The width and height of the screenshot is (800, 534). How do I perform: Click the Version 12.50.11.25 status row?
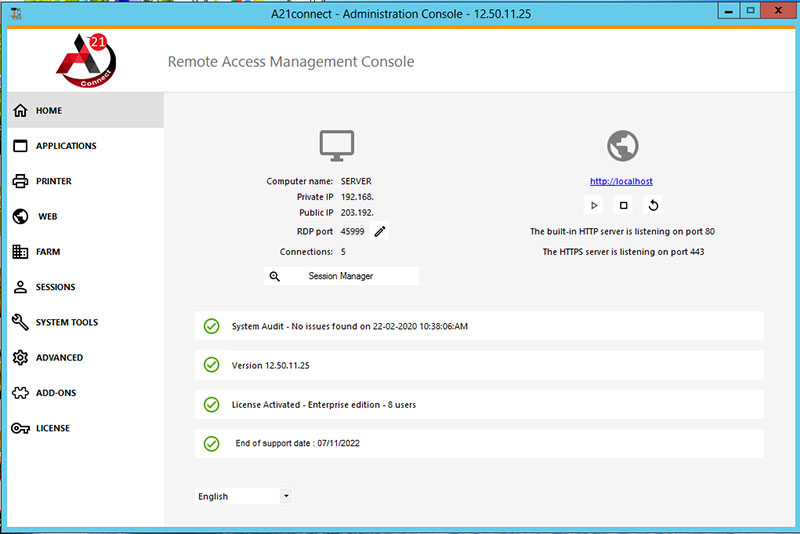pos(479,365)
